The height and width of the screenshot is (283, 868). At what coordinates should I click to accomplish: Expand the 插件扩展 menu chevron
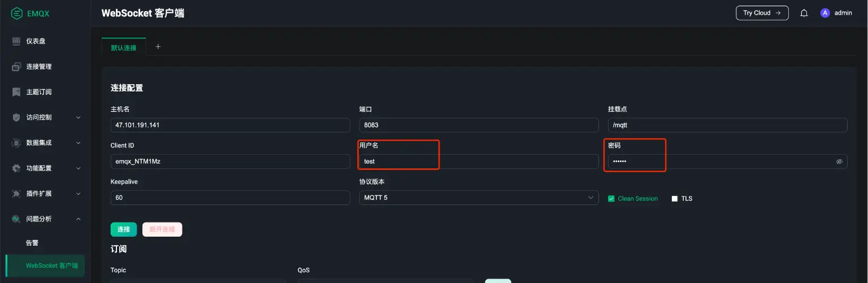point(78,194)
